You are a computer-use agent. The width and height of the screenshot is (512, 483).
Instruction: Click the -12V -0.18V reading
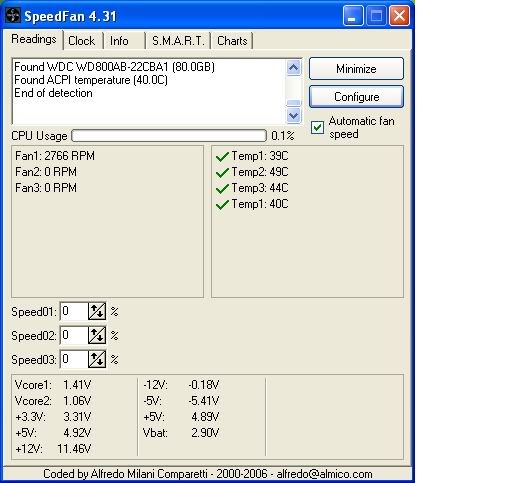[x=181, y=385]
